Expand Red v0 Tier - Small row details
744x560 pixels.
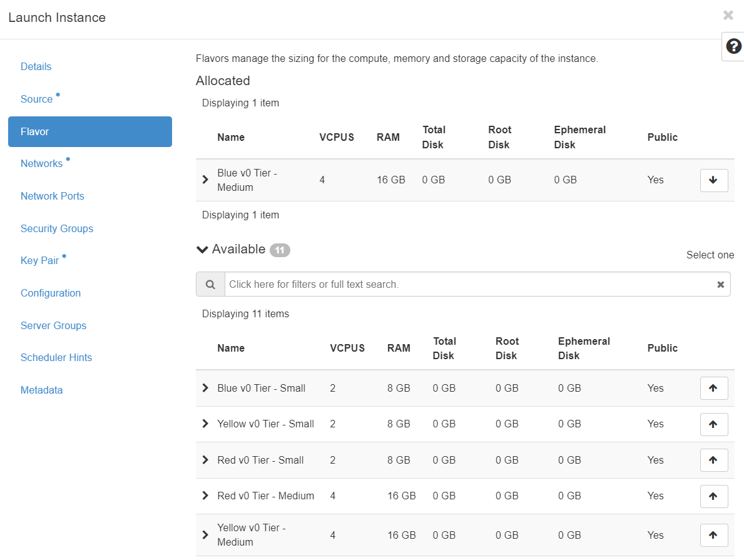[205, 459]
